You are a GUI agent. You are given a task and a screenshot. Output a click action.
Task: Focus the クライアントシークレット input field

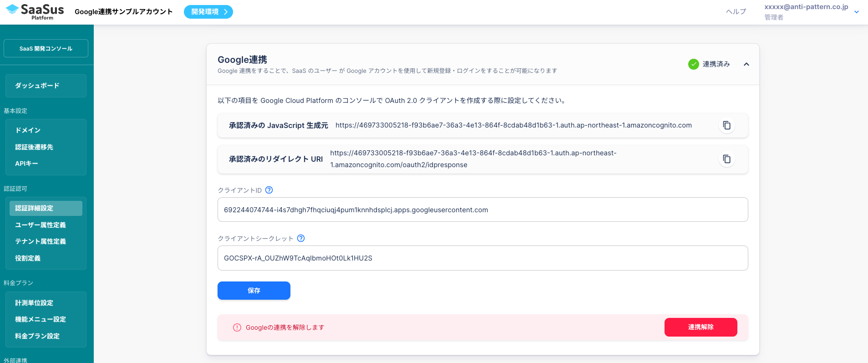click(483, 258)
